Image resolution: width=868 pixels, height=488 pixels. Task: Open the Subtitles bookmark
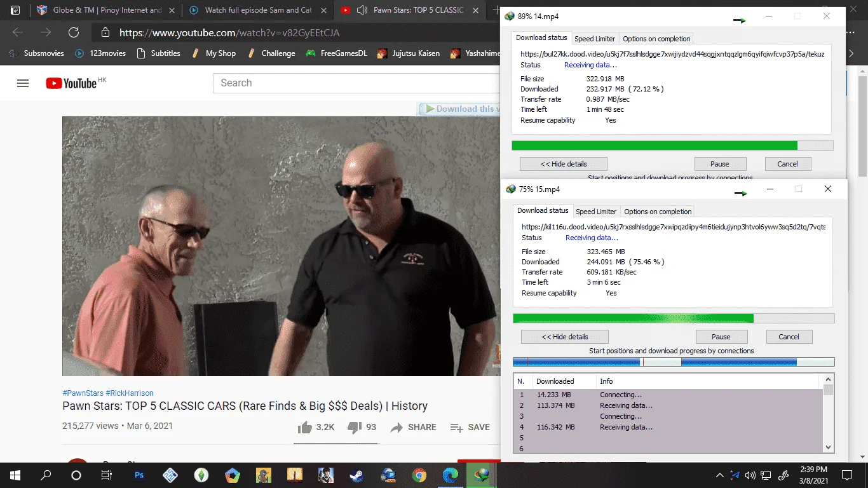tap(158, 53)
